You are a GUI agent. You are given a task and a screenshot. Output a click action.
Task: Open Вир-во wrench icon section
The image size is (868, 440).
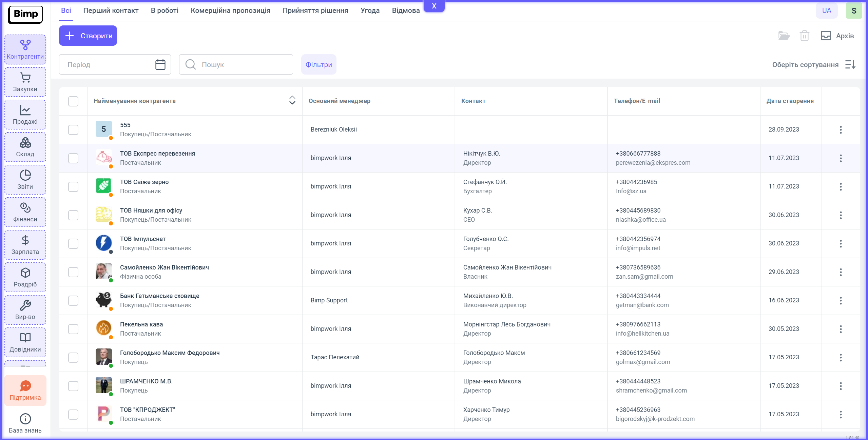25,310
